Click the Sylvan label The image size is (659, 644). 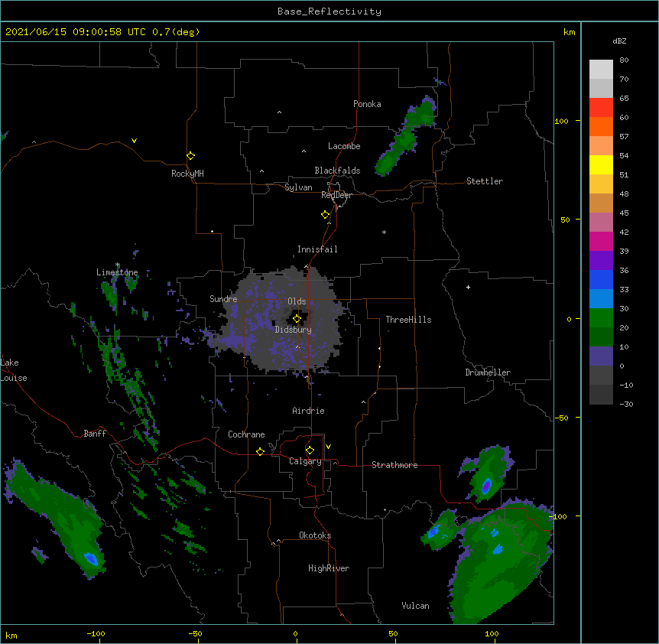point(298,187)
